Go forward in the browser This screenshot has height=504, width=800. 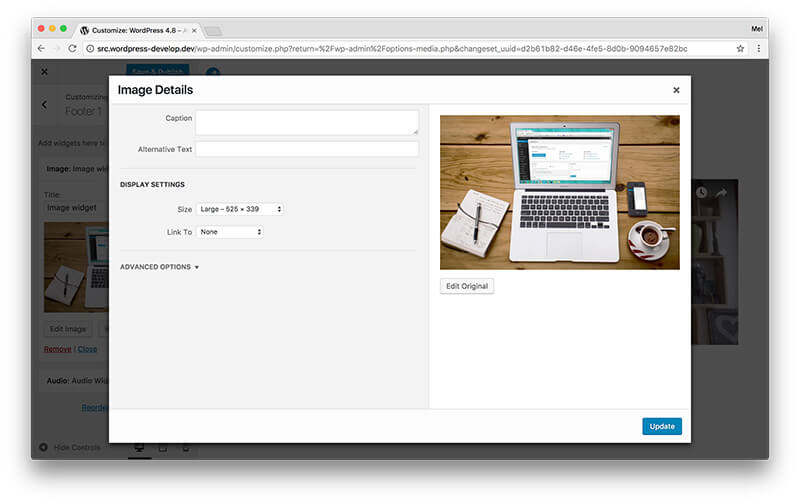[x=57, y=48]
